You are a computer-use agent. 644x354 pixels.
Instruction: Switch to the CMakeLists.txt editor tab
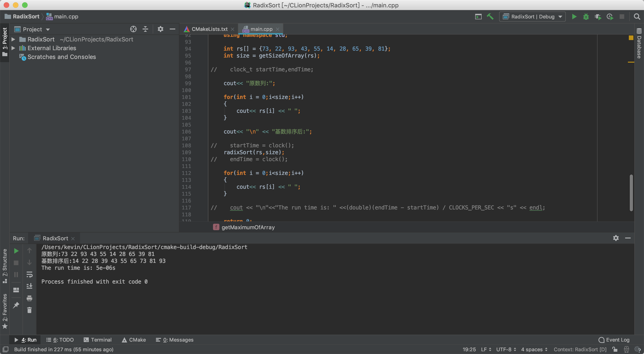[x=209, y=29]
